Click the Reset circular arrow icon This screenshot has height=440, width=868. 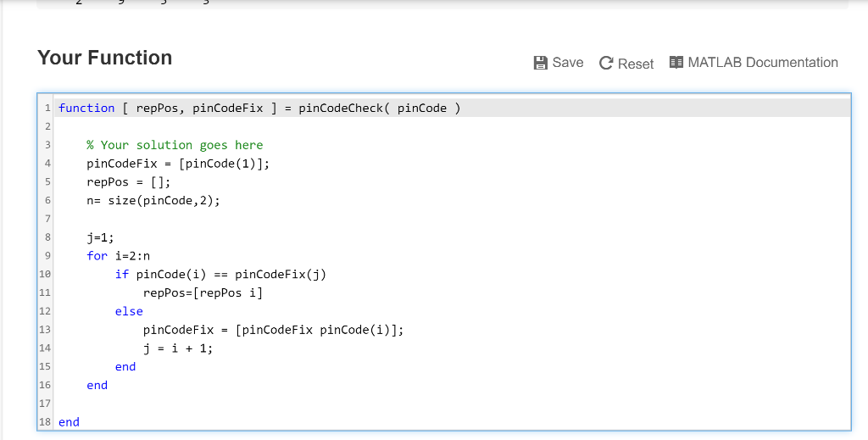click(606, 63)
